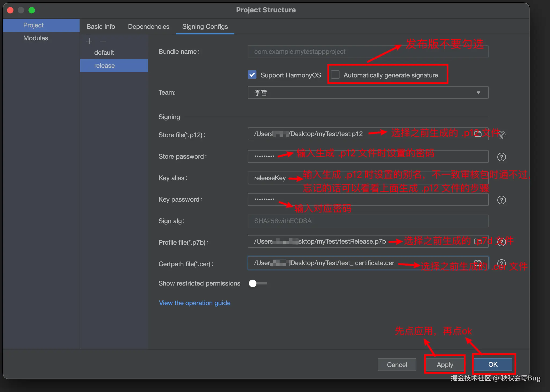Click help icon next to Certpath file

pos(501,263)
